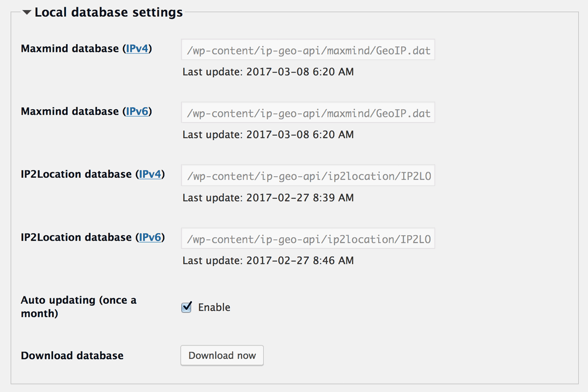588x392 pixels.
Task: Click the Download database row button
Action: (x=222, y=355)
